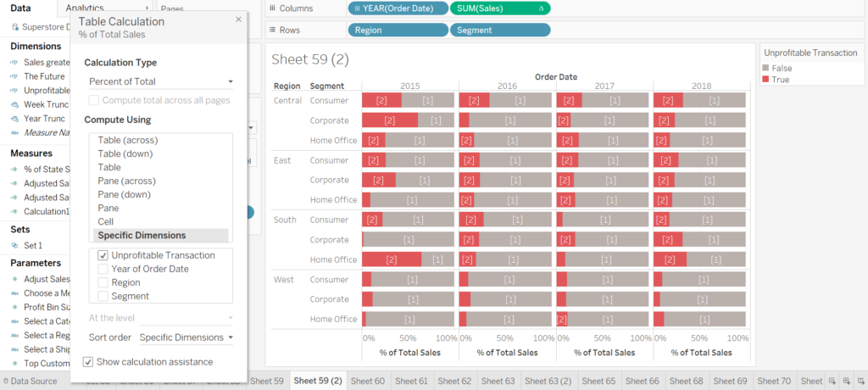This screenshot has width=868, height=390.
Task: Click the Columns shelf icon
Action: [271, 8]
